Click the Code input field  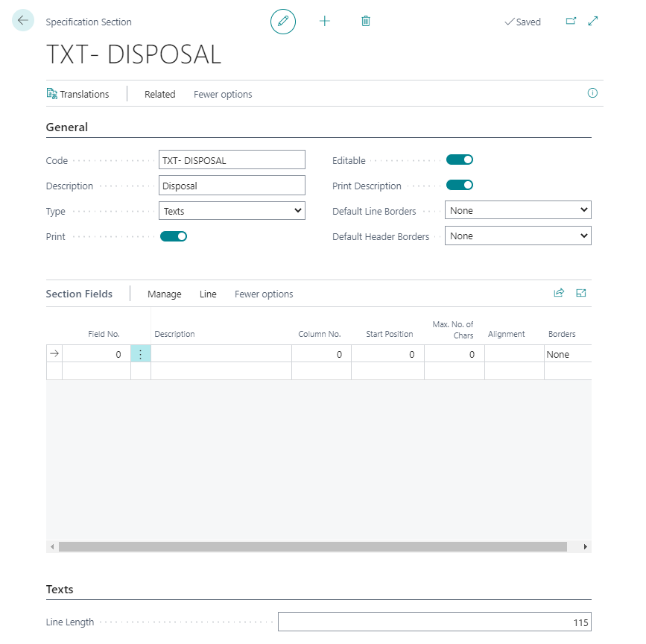pos(232,160)
